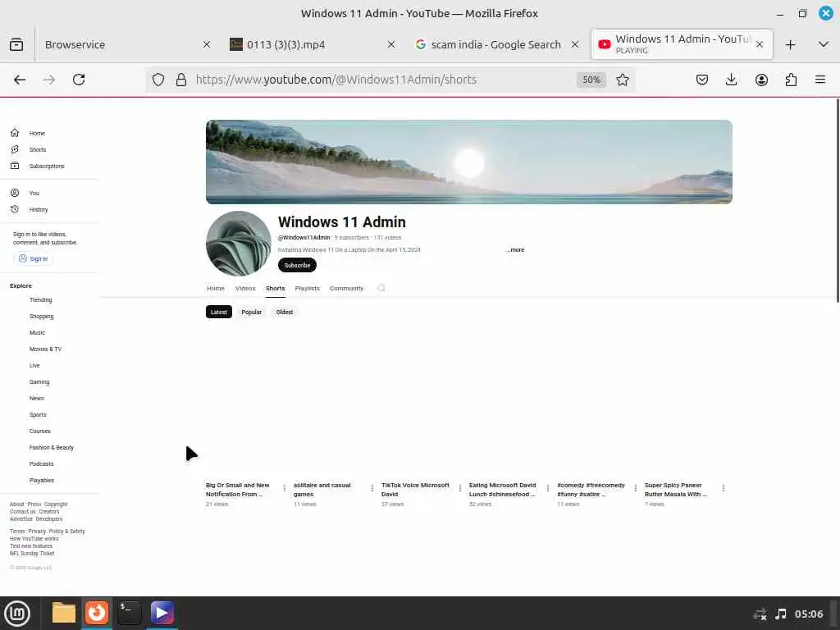The height and width of the screenshot is (630, 840).
Task: Switch to the 0113 (3)(3).mp4 tab
Action: tap(313, 44)
